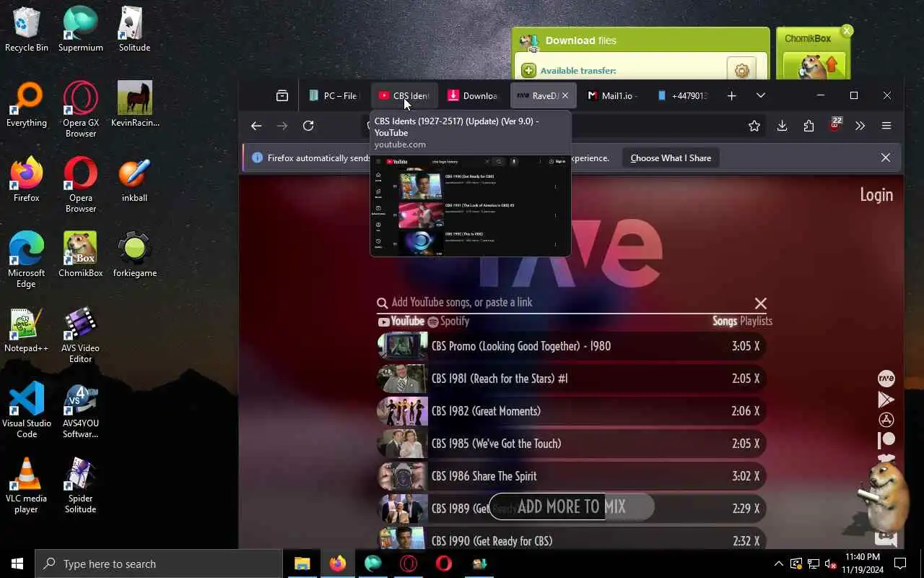The height and width of the screenshot is (578, 924).
Task: Click Windows taskbar search box
Action: tap(159, 564)
